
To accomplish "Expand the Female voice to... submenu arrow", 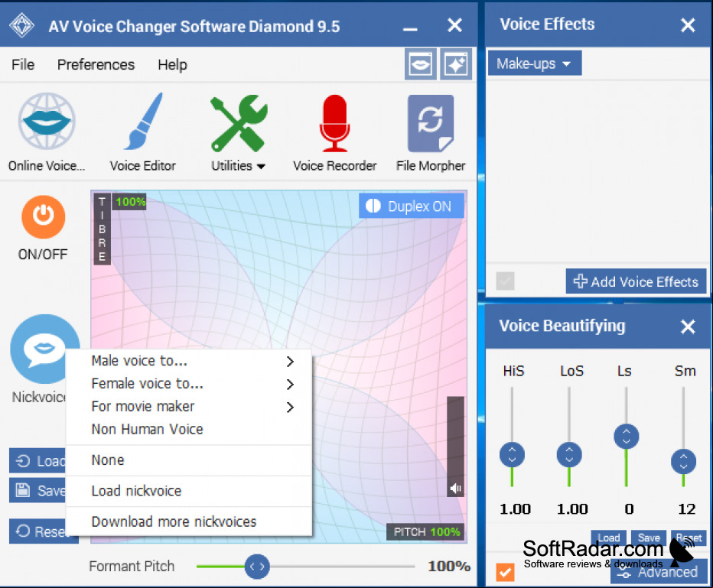I will coord(290,384).
